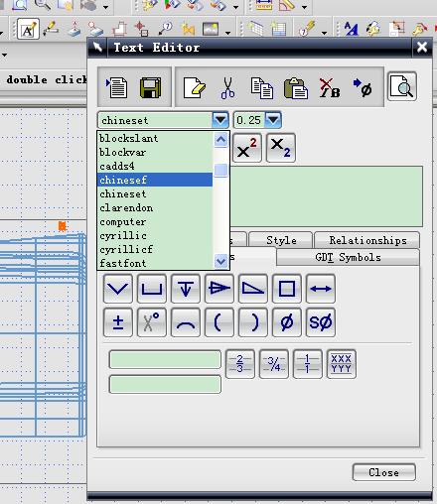Click the Select Next Symbol icon
This screenshot has width=437, height=504.
(363, 87)
